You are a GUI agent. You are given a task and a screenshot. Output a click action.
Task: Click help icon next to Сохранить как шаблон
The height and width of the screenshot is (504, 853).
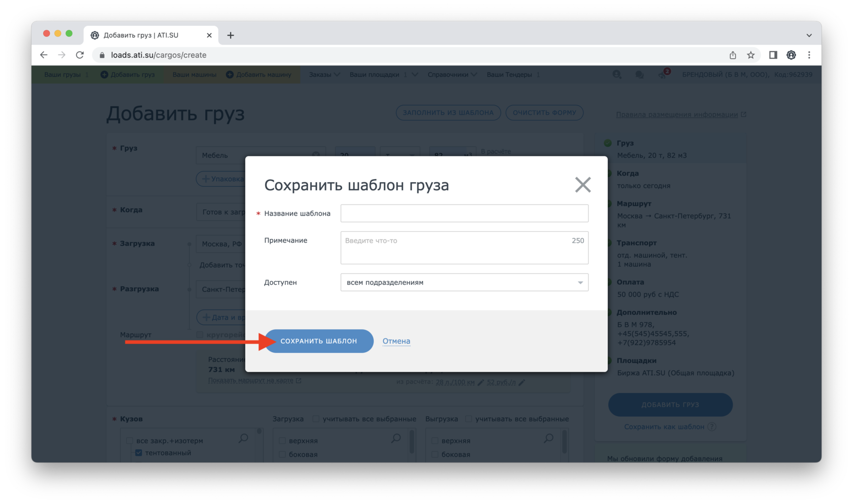point(712,427)
